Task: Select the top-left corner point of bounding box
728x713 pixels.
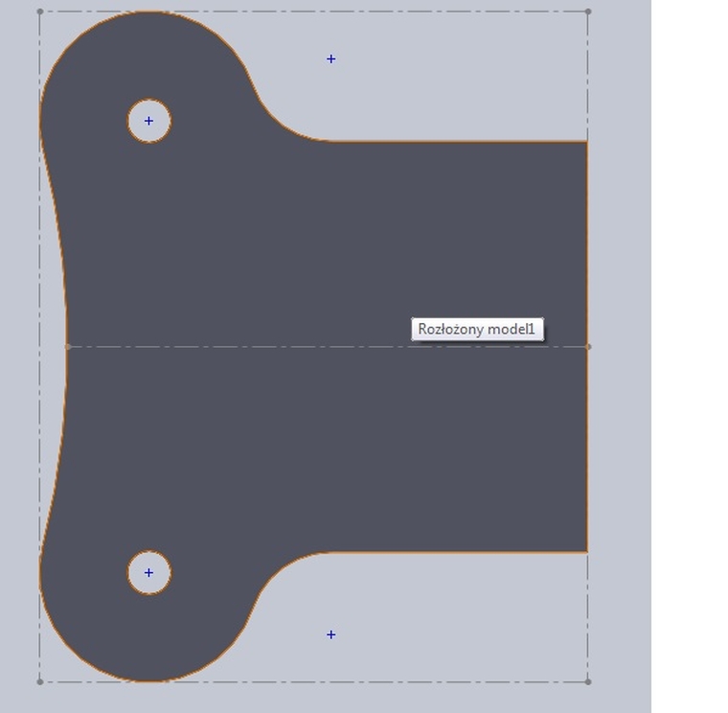Action: pos(40,11)
